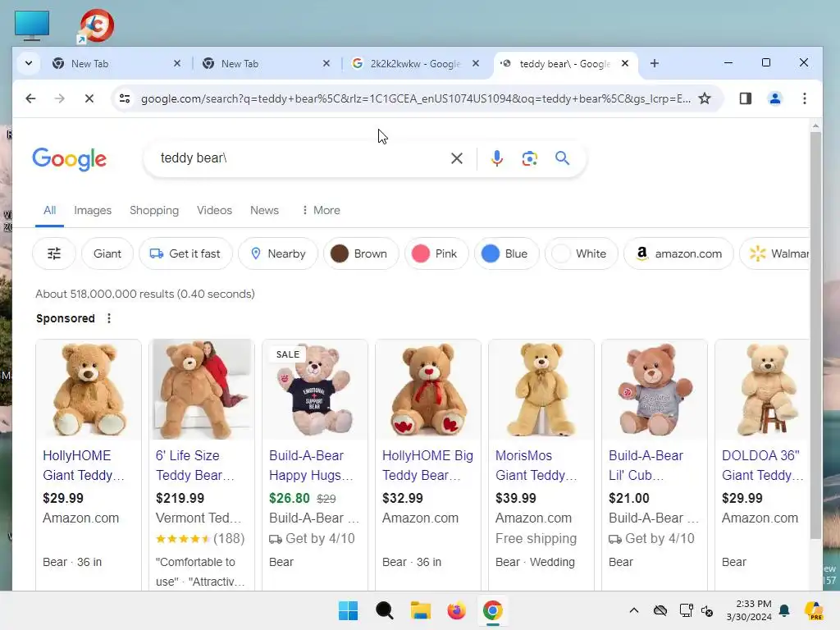Go to Google homepage via logo
The height and width of the screenshot is (630, 840).
pos(69,158)
